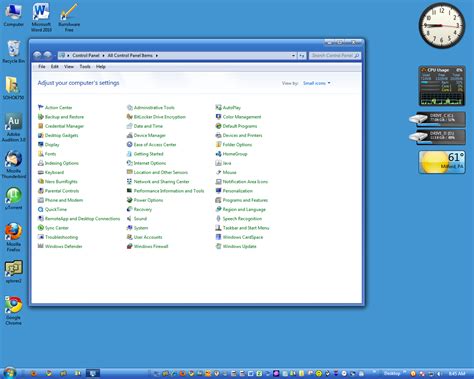Click the Windows Update icon
The width and height of the screenshot is (474, 379).
(218, 246)
